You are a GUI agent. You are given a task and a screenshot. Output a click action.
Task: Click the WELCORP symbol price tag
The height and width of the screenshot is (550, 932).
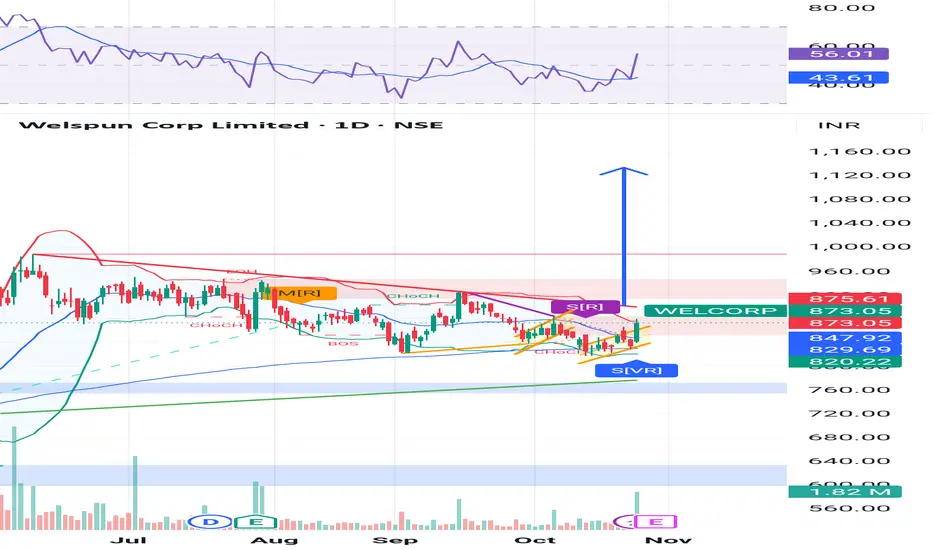click(715, 311)
